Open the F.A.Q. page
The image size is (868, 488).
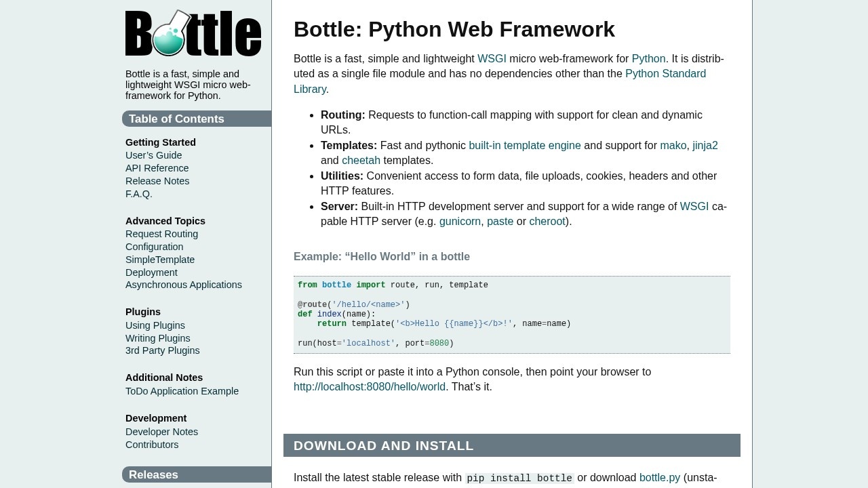click(139, 194)
